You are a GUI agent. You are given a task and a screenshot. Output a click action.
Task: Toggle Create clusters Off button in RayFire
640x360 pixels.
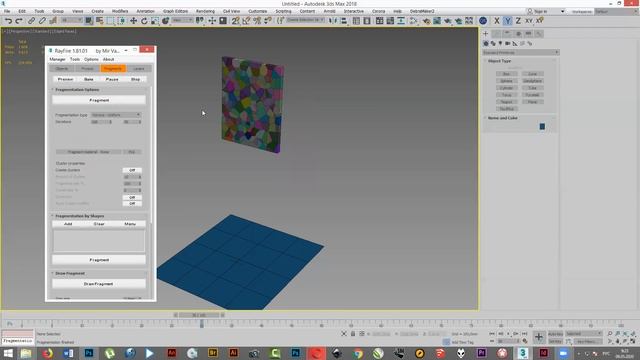(x=132, y=170)
